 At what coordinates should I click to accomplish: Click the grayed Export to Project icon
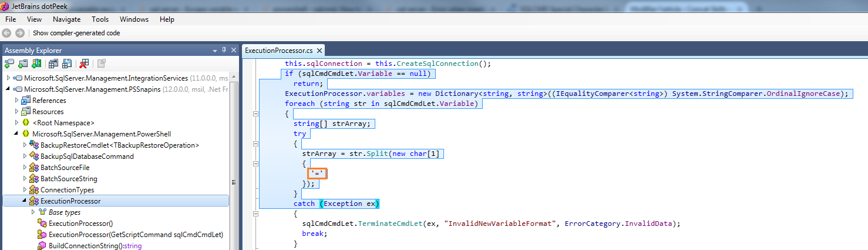coord(101,64)
